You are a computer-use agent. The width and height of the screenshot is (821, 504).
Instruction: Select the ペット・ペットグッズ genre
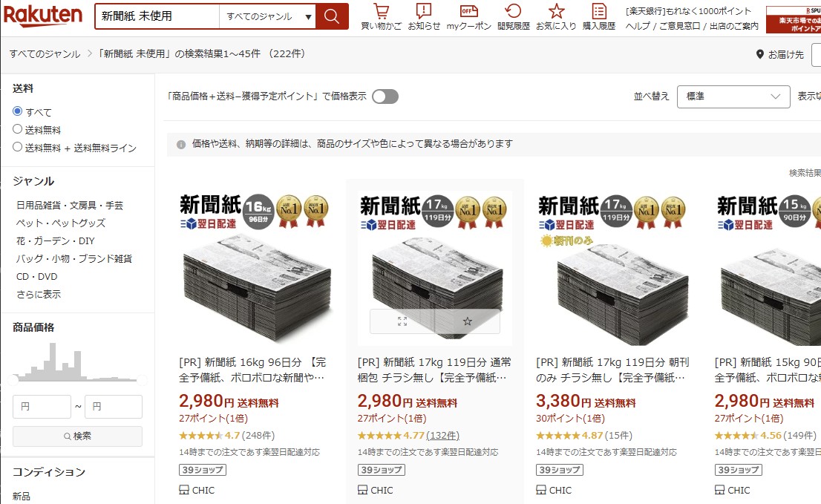tap(61, 223)
